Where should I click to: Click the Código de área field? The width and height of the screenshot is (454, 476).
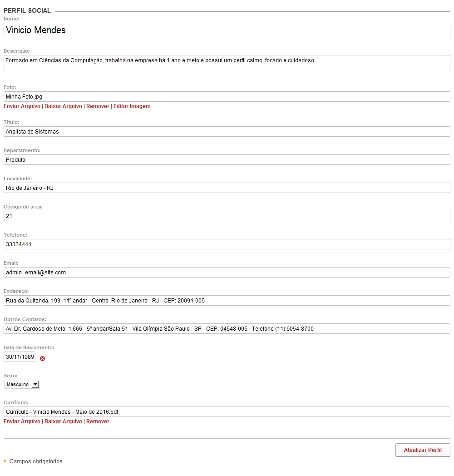point(227,216)
